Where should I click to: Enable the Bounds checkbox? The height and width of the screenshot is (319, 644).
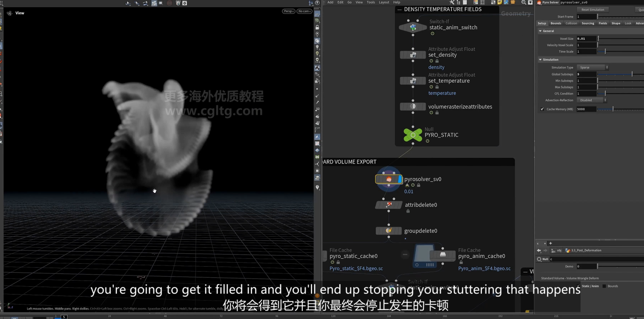(604, 286)
